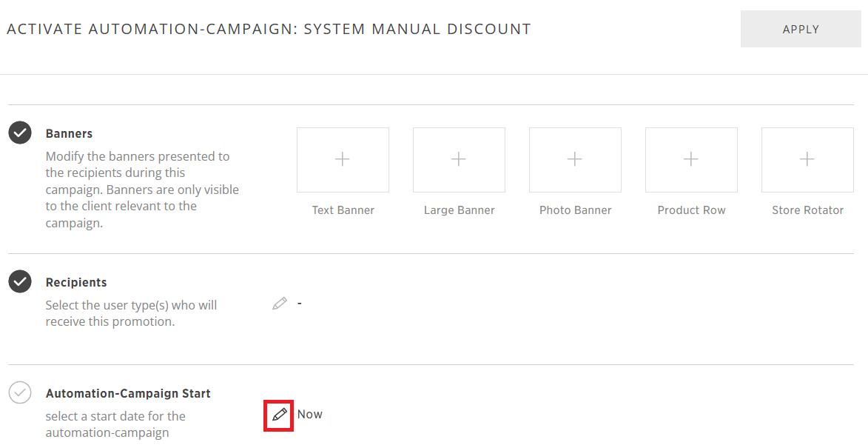Edit campaign start date pencil icon

279,415
